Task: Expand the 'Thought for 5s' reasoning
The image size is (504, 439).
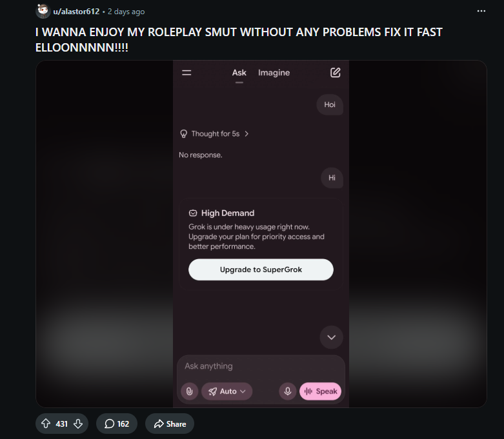Action: (214, 133)
